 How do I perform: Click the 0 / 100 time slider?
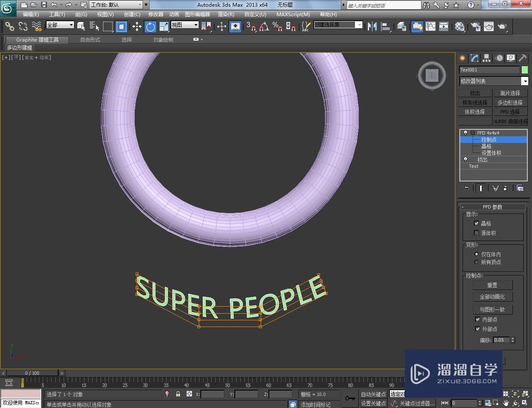tap(32, 373)
